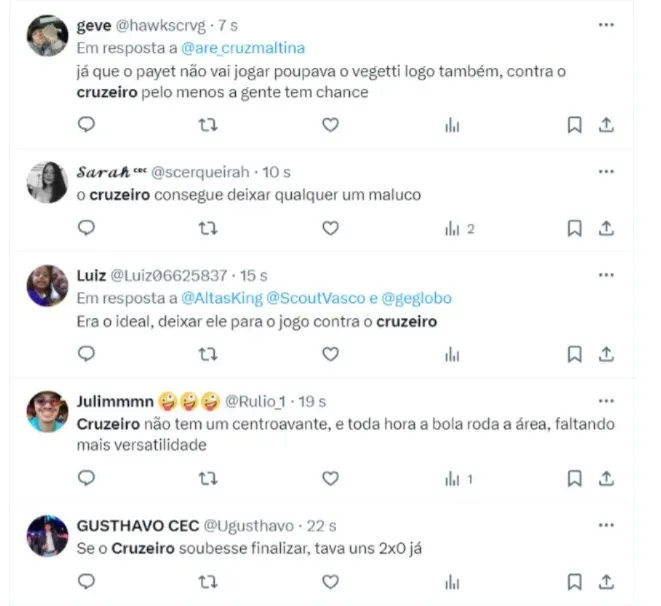
Task: Bookmark Sarah's tweet
Action: 575,228
